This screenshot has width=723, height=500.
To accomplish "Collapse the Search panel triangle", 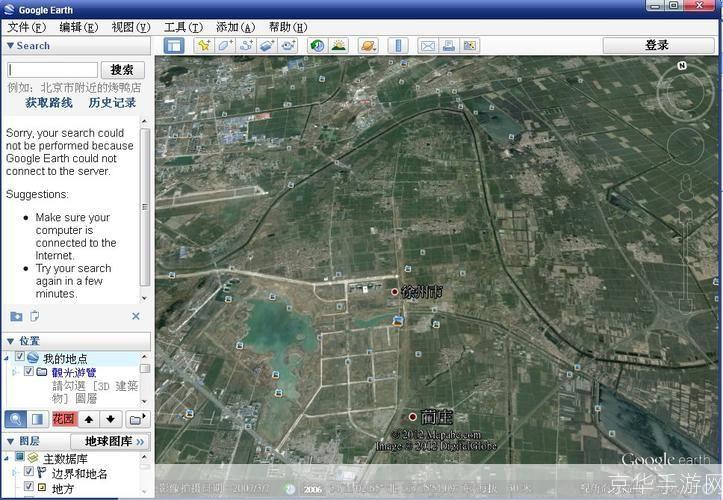I will [x=10, y=46].
